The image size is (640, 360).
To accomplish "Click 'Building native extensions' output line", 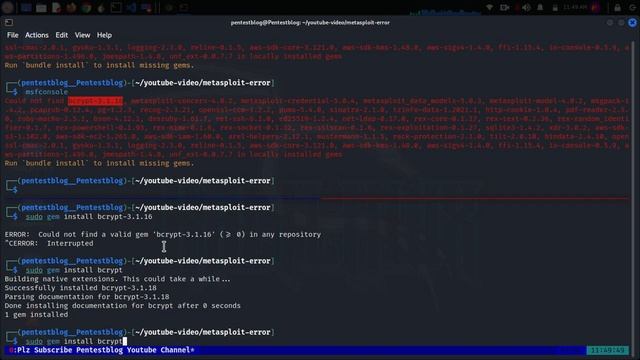I will click(x=118, y=279).
